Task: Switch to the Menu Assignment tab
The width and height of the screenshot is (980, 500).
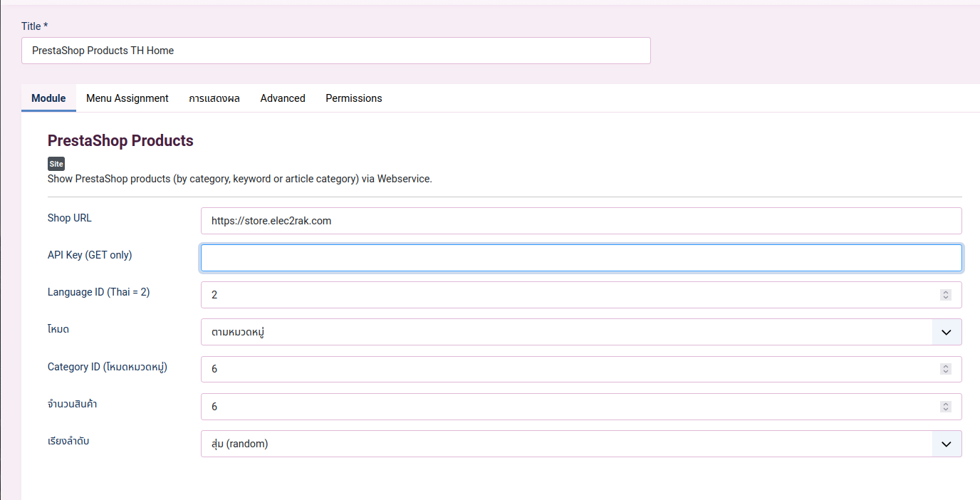Action: [x=127, y=98]
